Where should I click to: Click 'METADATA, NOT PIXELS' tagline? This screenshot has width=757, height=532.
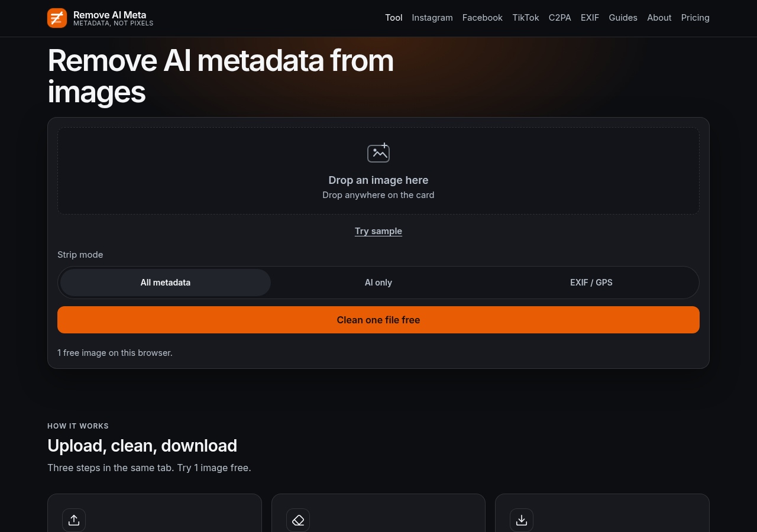(114, 24)
